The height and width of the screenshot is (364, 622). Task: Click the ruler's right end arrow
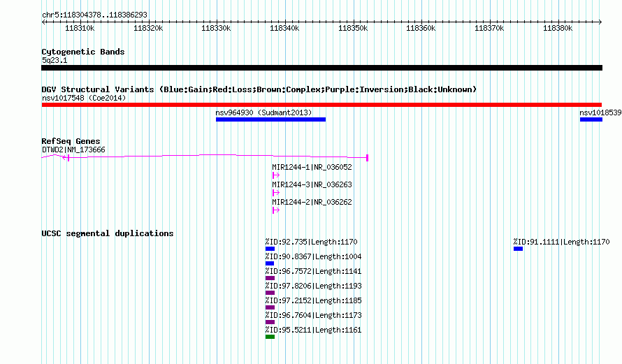point(600,22)
